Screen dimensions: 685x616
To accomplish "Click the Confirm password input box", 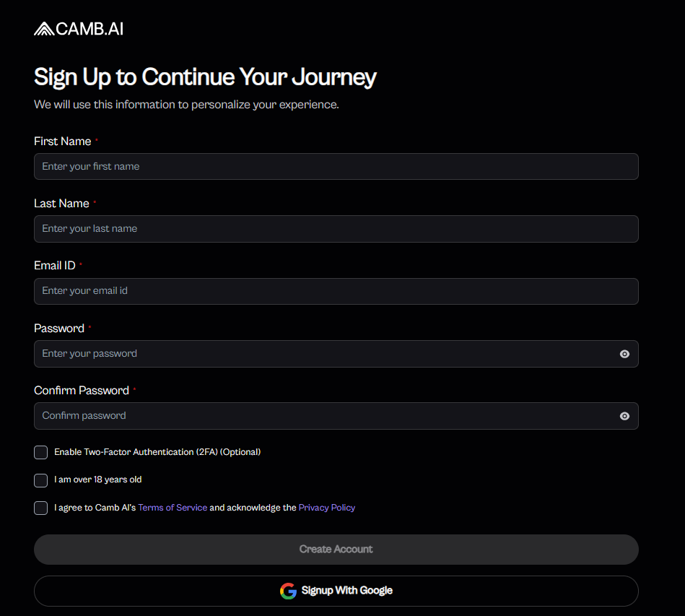I will point(318,416).
